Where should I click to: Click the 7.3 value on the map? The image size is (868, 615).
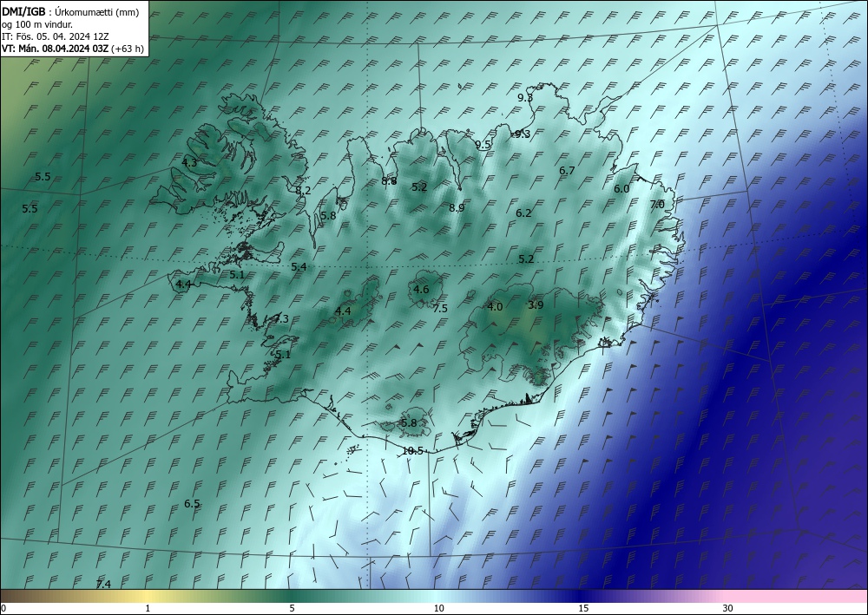[281, 319]
